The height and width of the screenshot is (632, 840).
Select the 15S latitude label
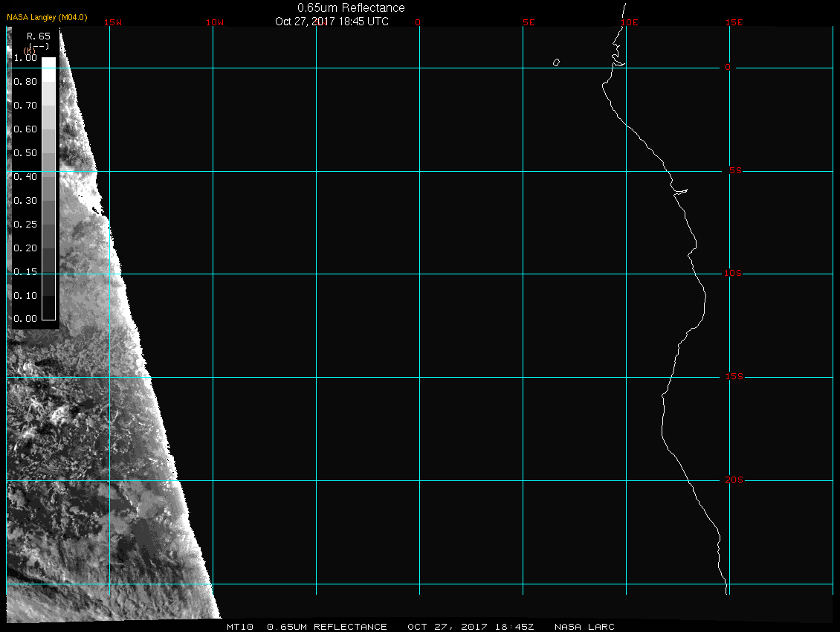coord(733,377)
